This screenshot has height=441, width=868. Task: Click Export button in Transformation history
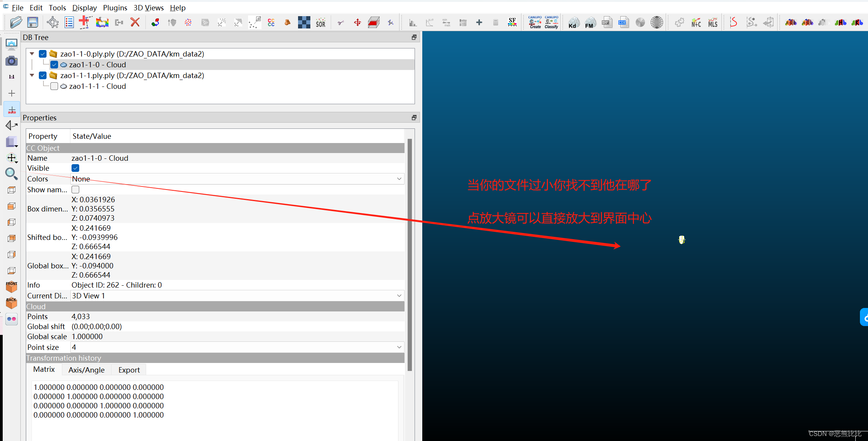tap(128, 369)
